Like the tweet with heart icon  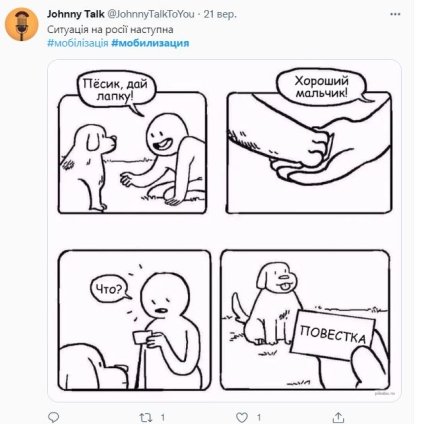pyautogui.click(x=242, y=417)
